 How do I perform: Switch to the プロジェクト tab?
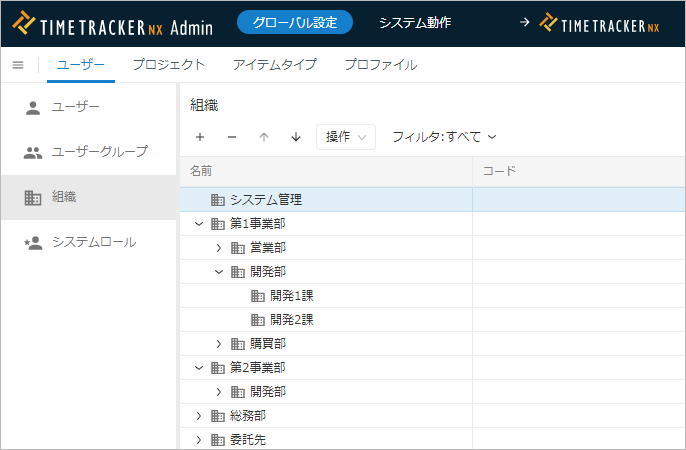[169, 65]
